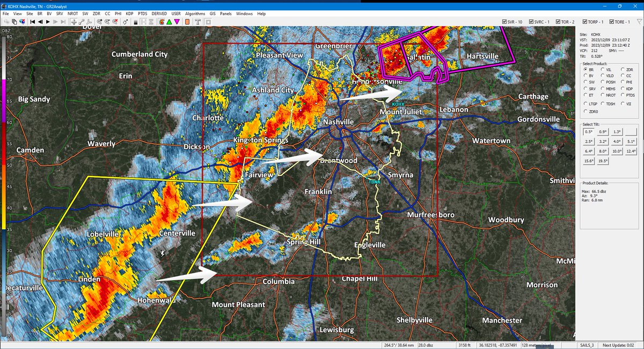Select the pan/move tool in the toolbar

coord(74,22)
